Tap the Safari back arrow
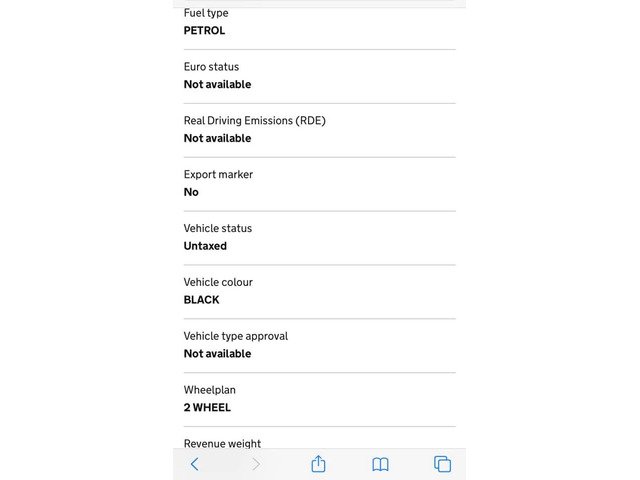This screenshot has width=640, height=480. pyautogui.click(x=195, y=464)
